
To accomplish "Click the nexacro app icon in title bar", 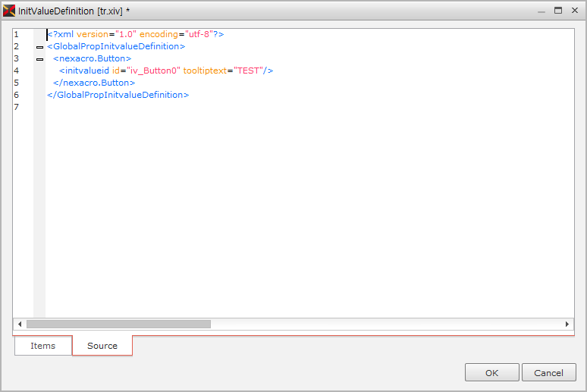I will point(8,11).
